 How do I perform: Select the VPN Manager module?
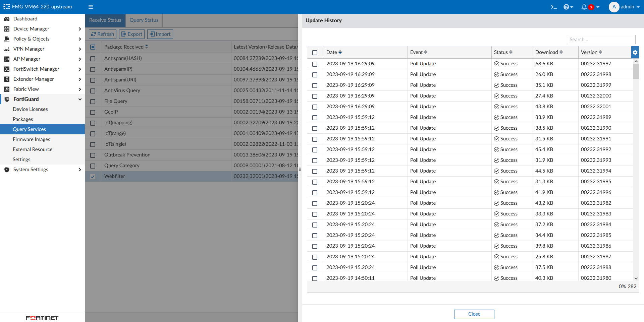(29, 49)
